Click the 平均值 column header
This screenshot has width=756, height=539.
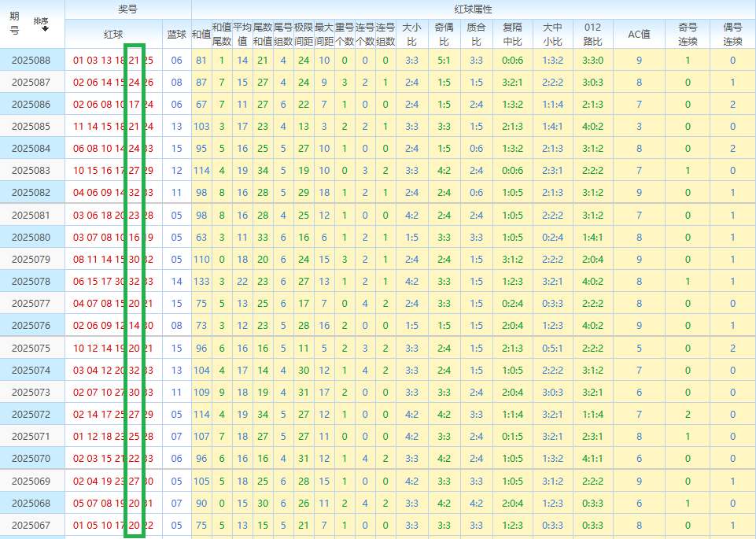(x=242, y=35)
